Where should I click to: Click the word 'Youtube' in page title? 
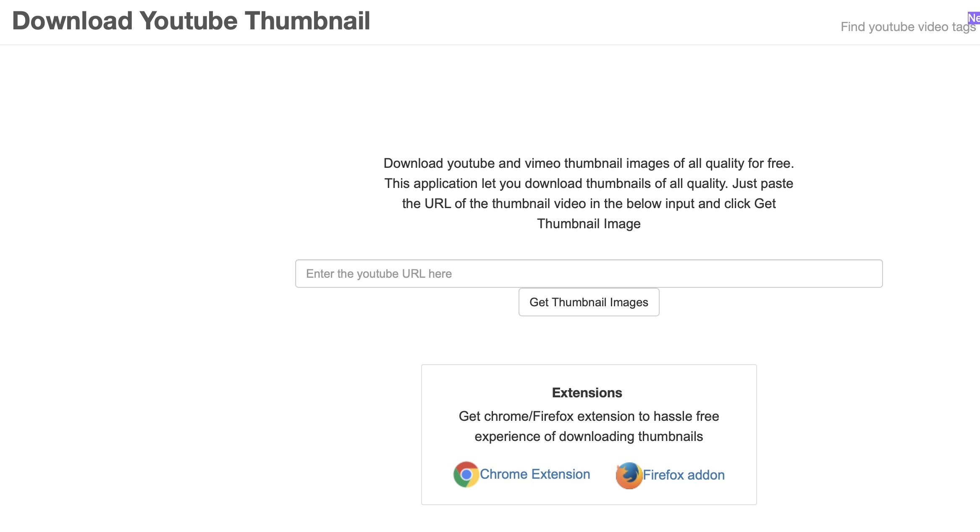pos(189,21)
